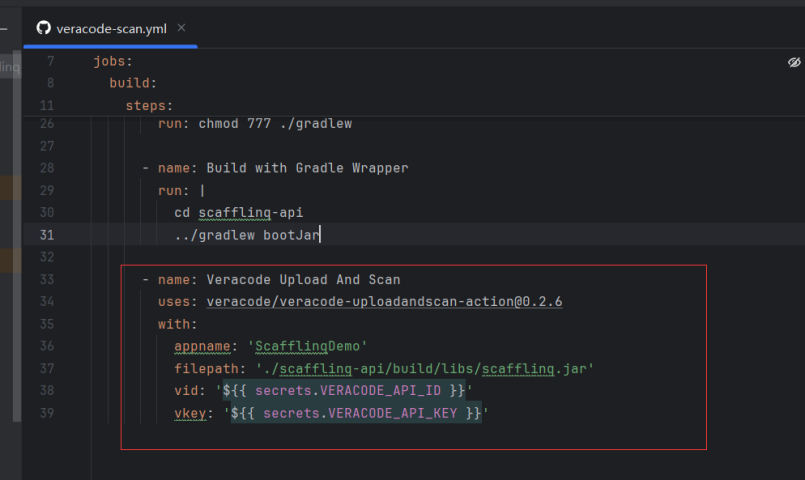Click the scaffling.jar filepath string
The width and height of the screenshot is (805, 480).
point(425,369)
